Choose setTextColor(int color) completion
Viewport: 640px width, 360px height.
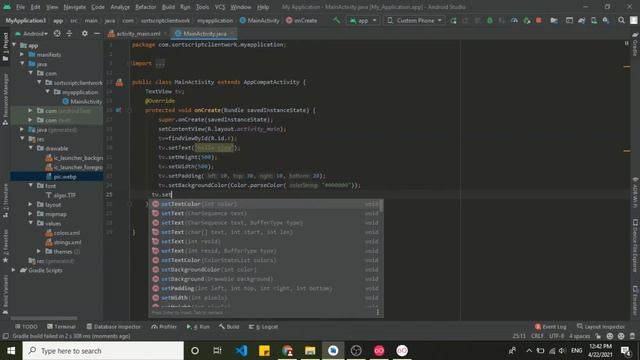(265, 204)
